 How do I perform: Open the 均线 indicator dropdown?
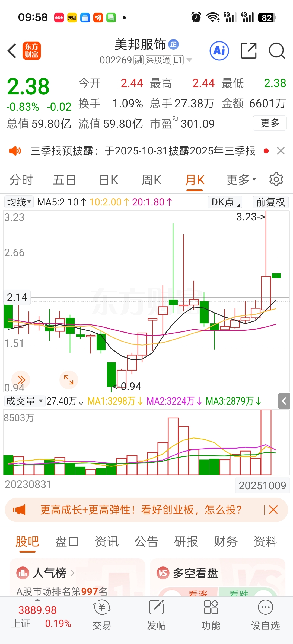click(x=19, y=202)
